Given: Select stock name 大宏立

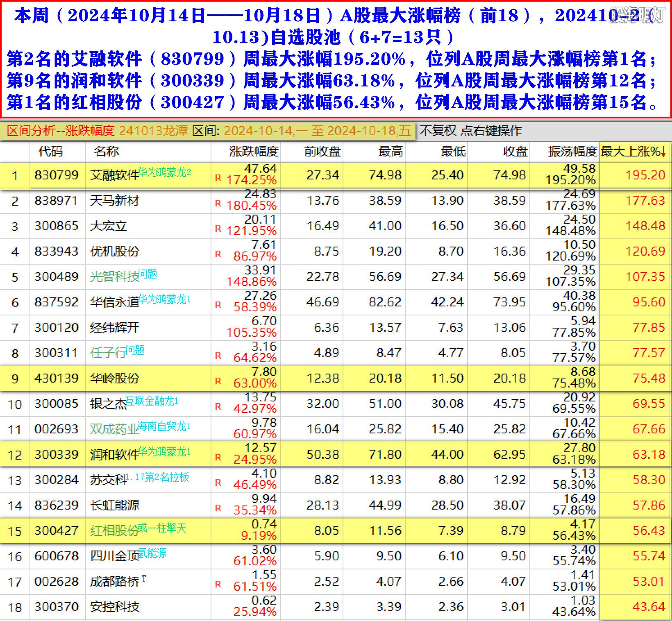Looking at the screenshot, I should (109, 226).
